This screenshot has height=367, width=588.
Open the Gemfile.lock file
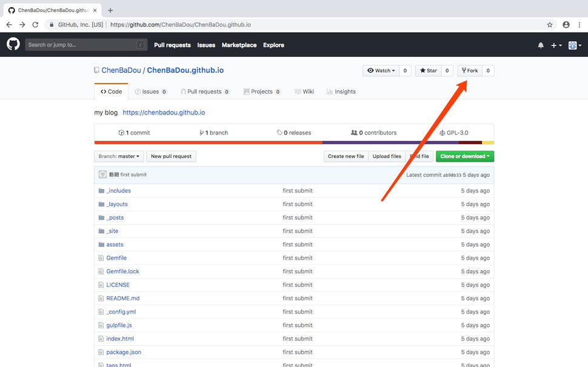point(122,271)
